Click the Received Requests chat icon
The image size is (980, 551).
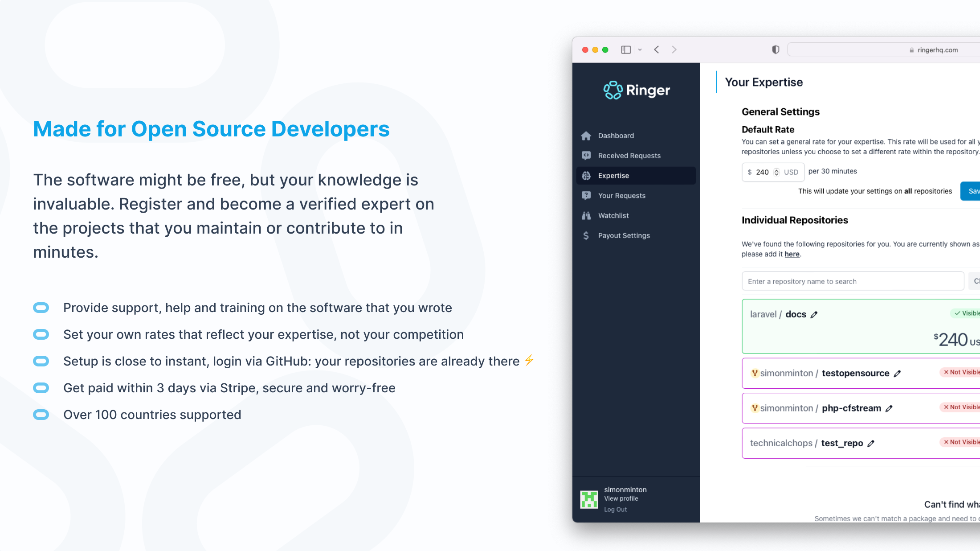[x=586, y=156]
